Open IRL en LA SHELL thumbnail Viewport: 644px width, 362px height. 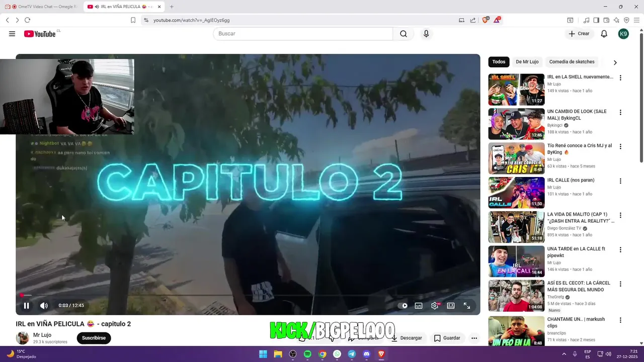tap(516, 89)
